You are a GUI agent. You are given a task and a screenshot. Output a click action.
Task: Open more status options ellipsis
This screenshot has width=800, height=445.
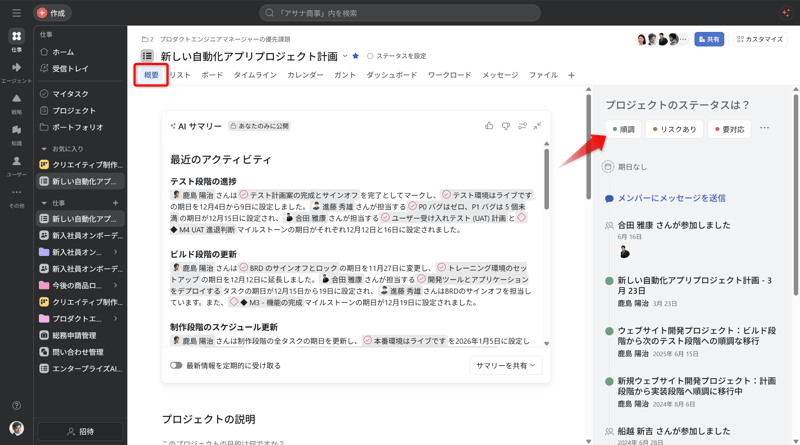(764, 128)
